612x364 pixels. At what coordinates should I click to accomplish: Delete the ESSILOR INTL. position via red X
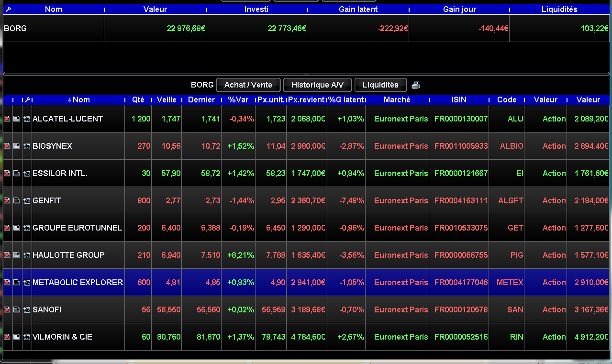point(7,173)
